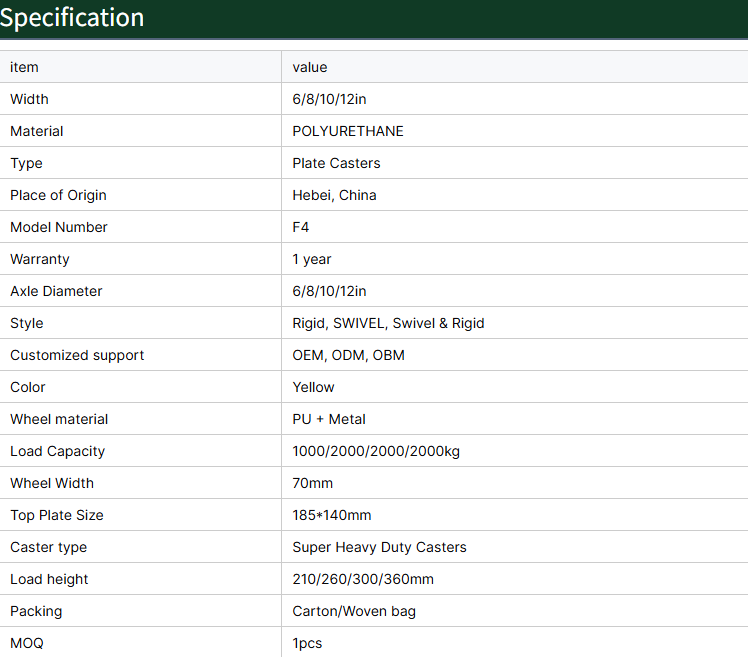The image size is (748, 657).
Task: Click the Load Capacity 1000/2000/2000/2000kg value
Action: point(376,451)
